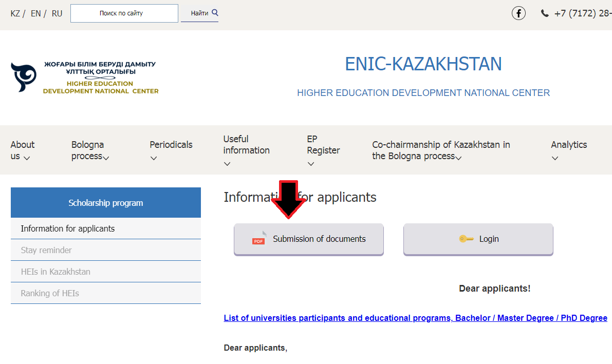The width and height of the screenshot is (612, 364).
Task: Click the ENIC-KAZAKHSTAN title
Action: (x=423, y=64)
